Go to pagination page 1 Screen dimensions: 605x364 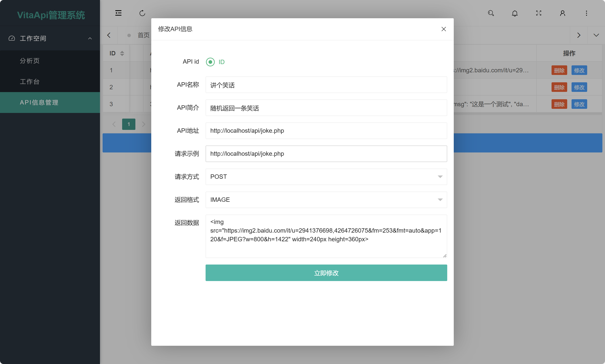pyautogui.click(x=129, y=124)
